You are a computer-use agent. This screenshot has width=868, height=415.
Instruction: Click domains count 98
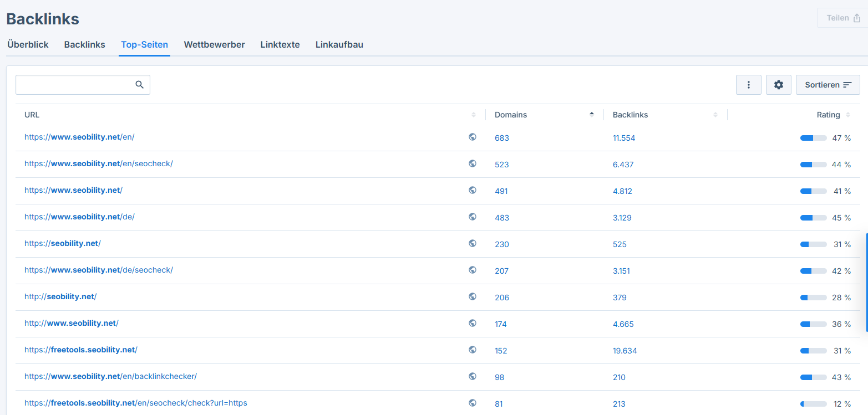click(x=500, y=377)
